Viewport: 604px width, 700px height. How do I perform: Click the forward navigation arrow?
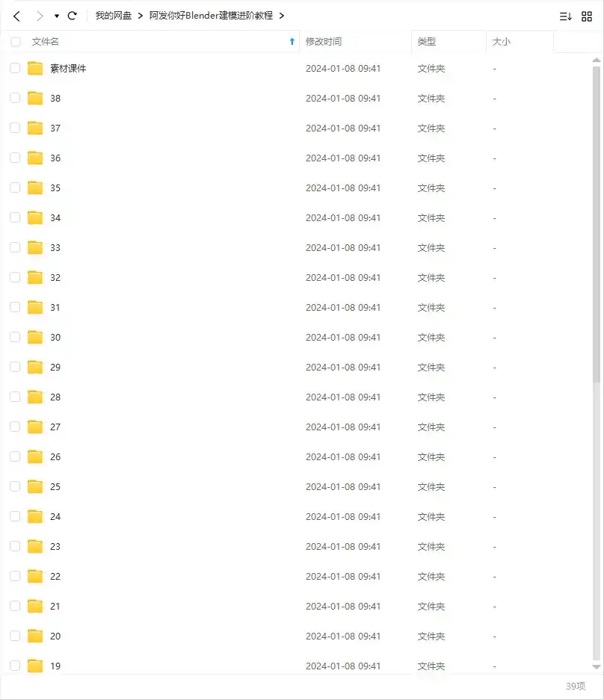click(40, 16)
